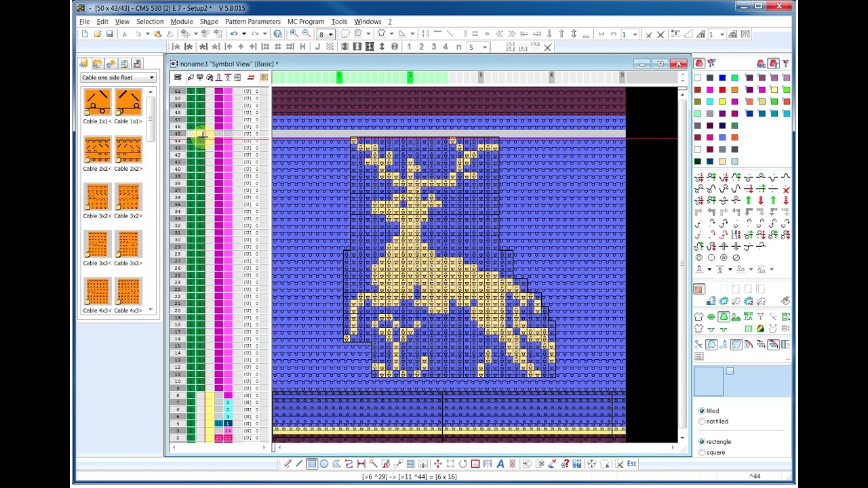This screenshot has height=488, width=868.
Task: Click the rotate selection icon
Action: (x=463, y=464)
